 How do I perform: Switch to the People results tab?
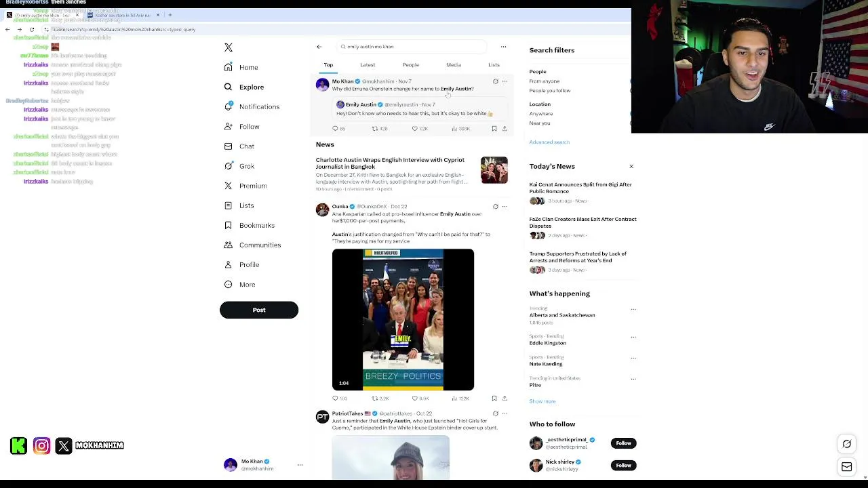(410, 65)
